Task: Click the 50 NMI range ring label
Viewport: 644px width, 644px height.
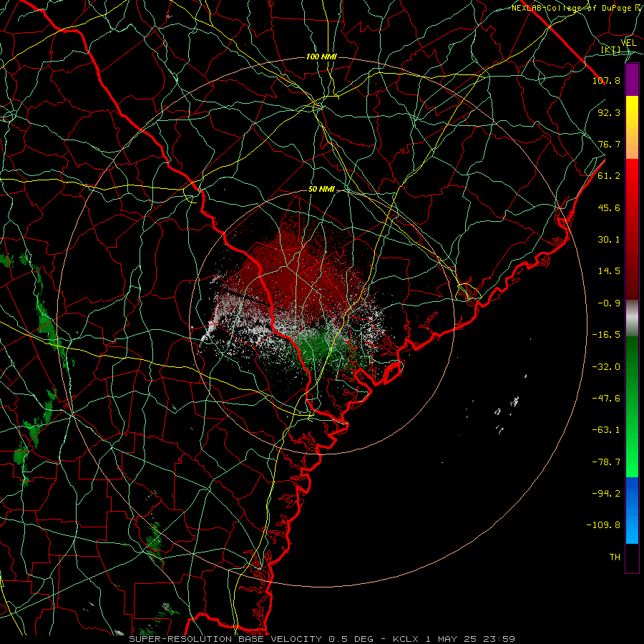Action: (321, 189)
